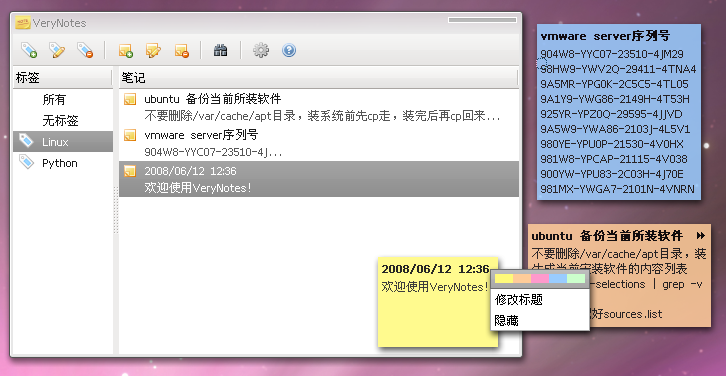Click the blue help question icon
This screenshot has height=376, width=726.
coord(289,50)
